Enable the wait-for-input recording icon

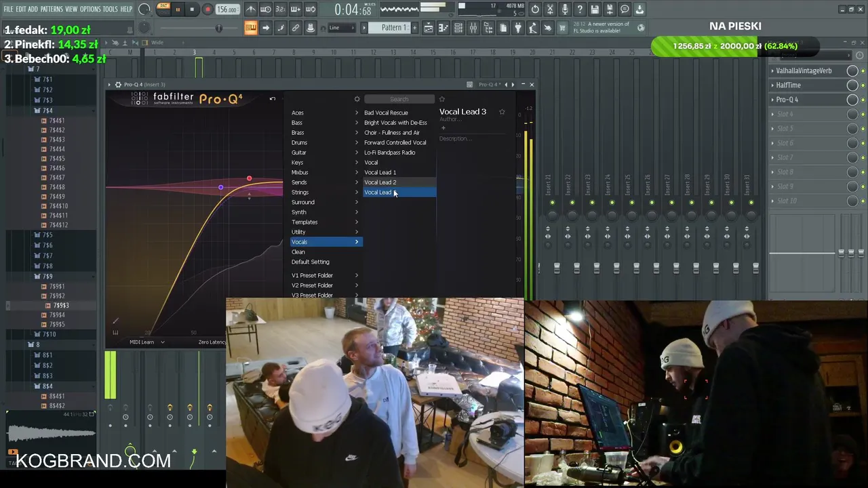(266, 9)
